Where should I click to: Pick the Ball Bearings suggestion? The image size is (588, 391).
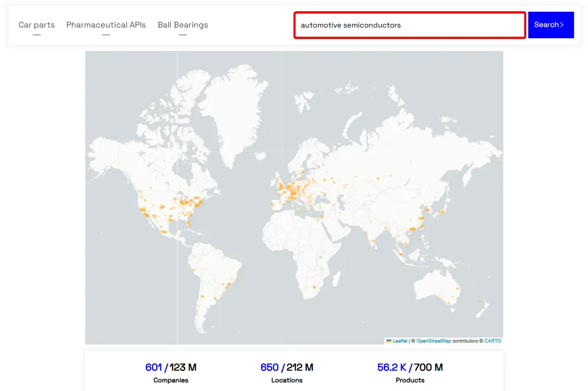click(x=183, y=24)
